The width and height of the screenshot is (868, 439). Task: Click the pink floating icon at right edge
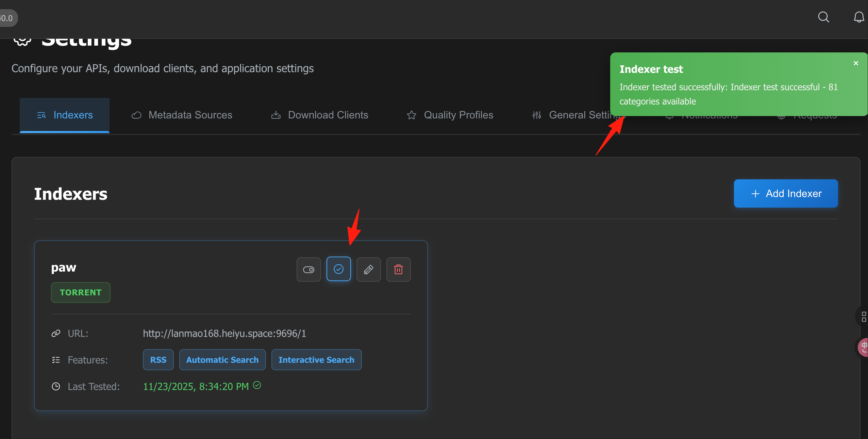tap(863, 347)
